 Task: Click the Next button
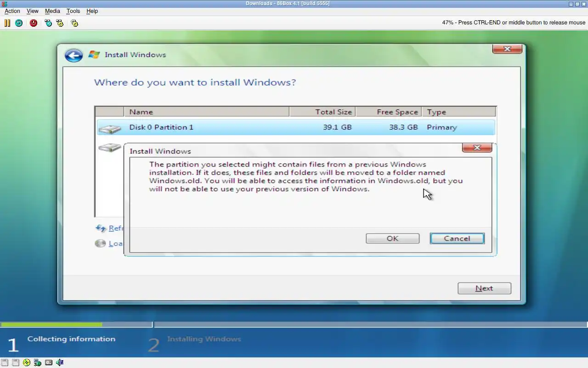484,288
